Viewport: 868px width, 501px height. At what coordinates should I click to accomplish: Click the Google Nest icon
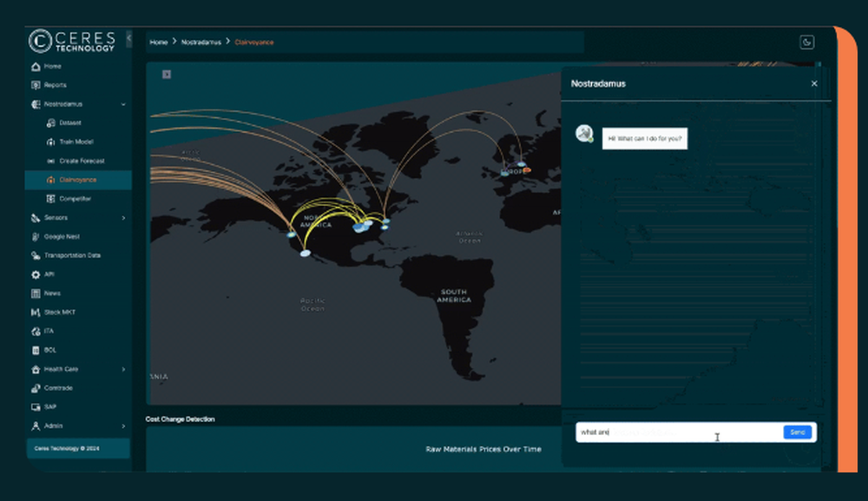coord(36,236)
